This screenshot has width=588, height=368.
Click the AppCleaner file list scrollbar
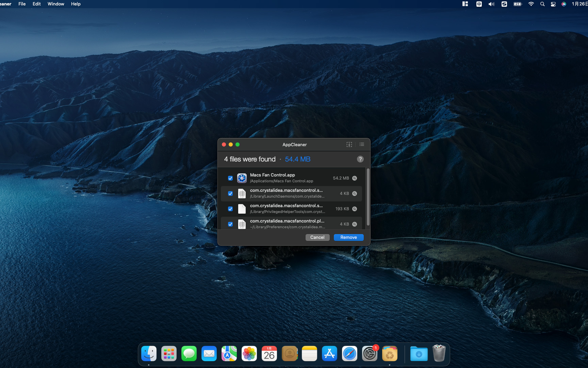368,197
